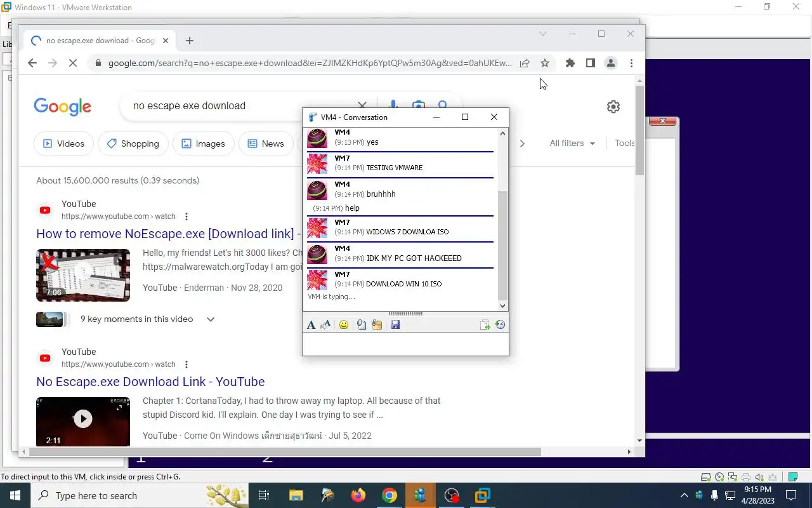Click the Google logo
Viewport: 812px width, 508px height.
tap(62, 107)
